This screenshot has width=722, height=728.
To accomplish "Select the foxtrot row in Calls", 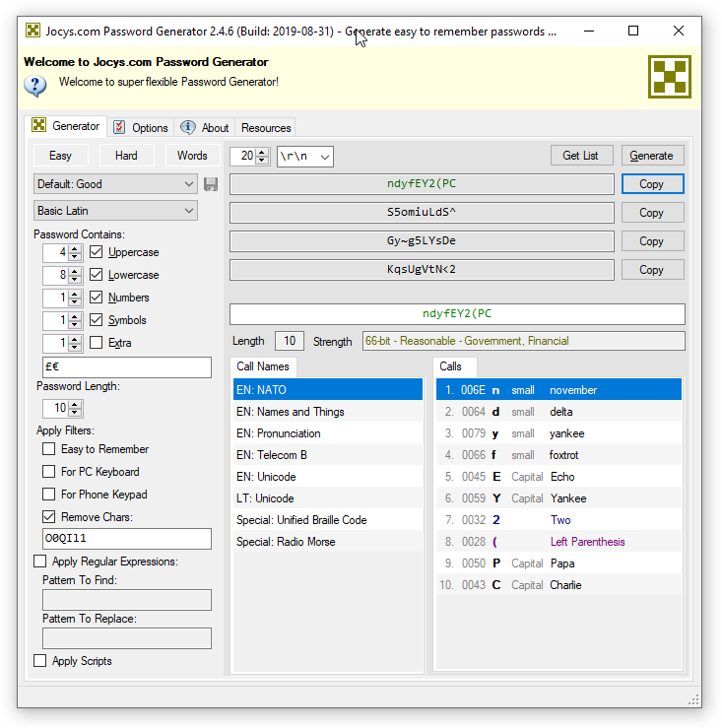I will (x=558, y=455).
